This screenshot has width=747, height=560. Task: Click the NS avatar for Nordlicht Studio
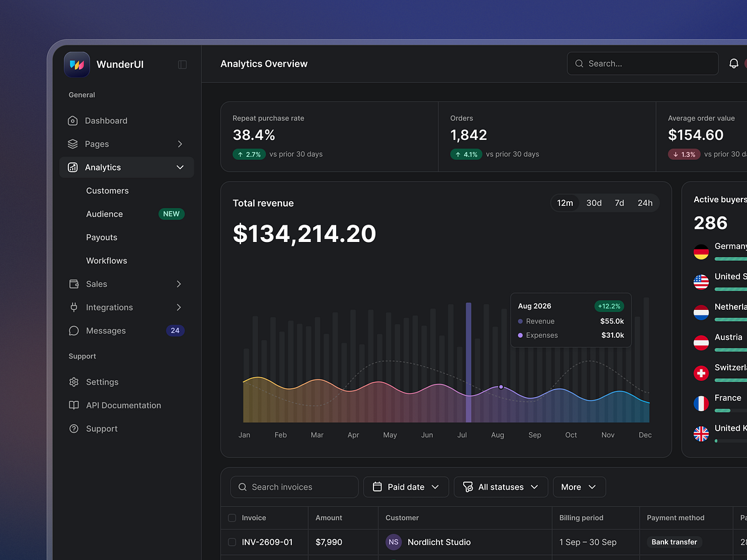[393, 542]
